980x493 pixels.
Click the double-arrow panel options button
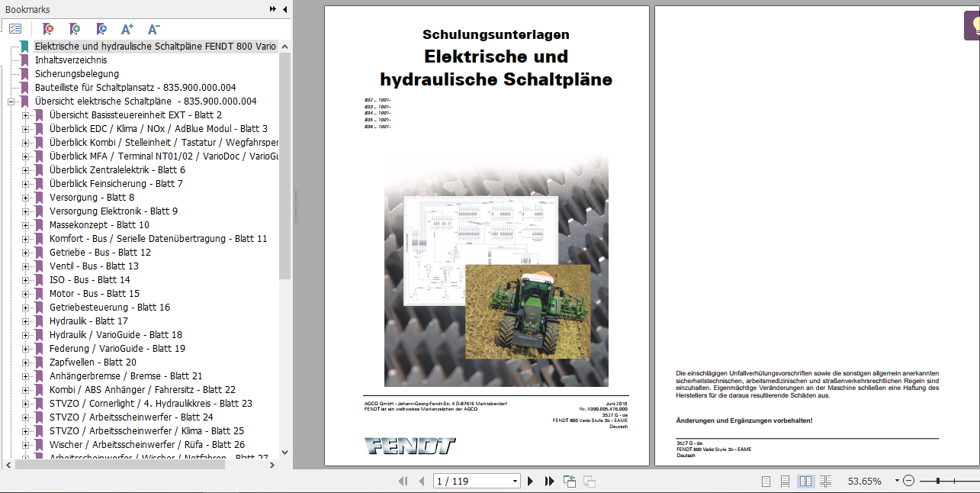(x=273, y=9)
